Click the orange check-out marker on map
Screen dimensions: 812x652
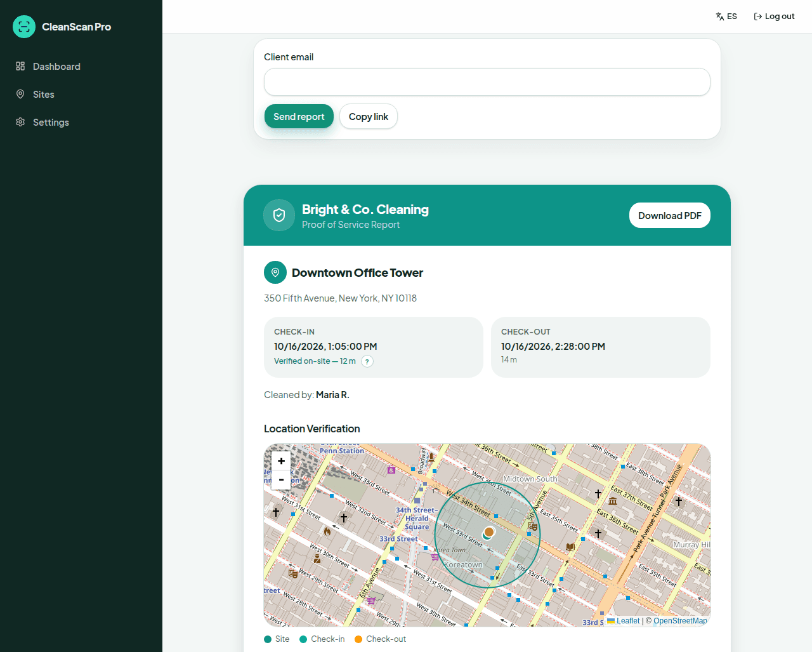[x=489, y=531]
